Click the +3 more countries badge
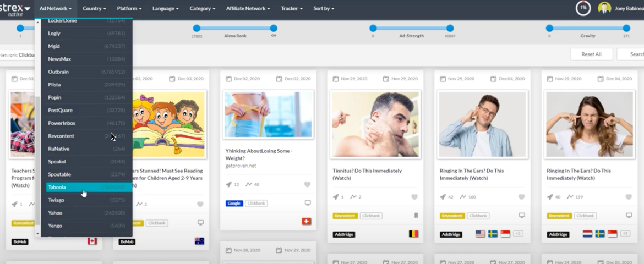 click(625, 234)
